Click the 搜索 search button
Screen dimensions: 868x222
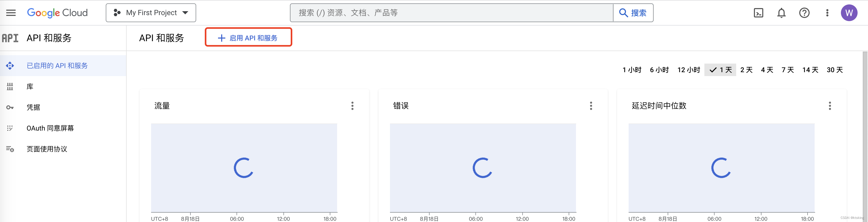click(633, 13)
